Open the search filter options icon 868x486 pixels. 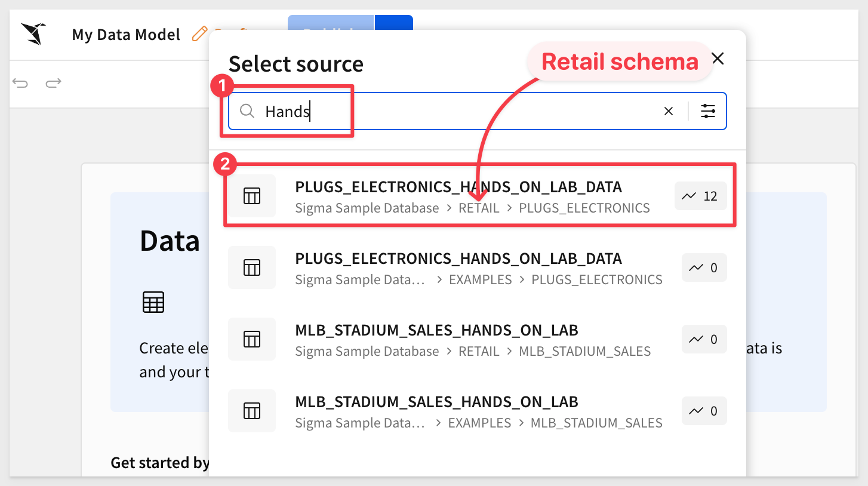(708, 111)
